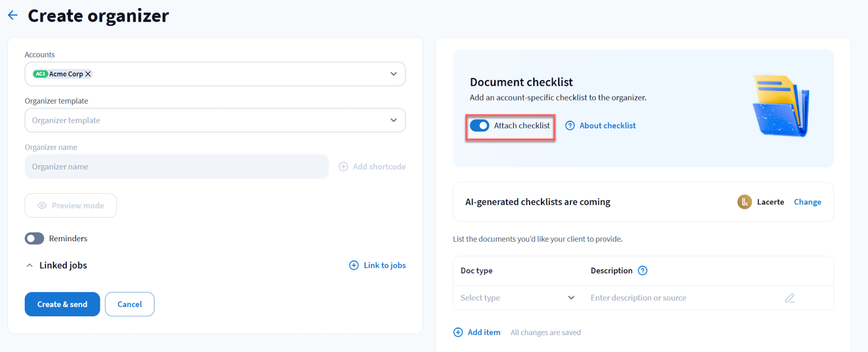Click the Link to jobs link
Screen dimensions: 868x352
point(378,265)
